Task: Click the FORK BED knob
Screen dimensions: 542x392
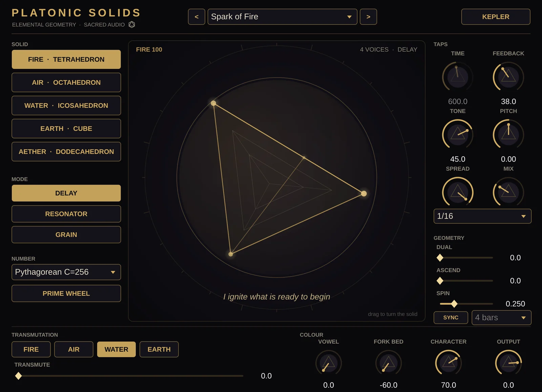Action: tap(389, 363)
